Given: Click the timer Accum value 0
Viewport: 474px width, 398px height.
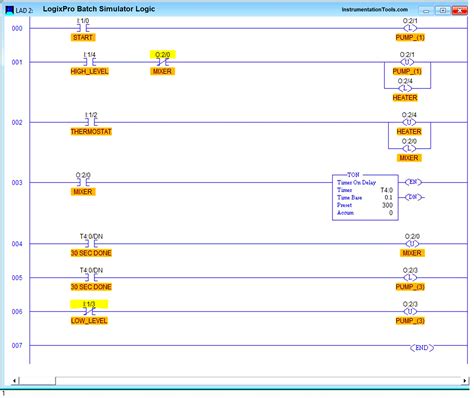Looking at the screenshot, I should pyautogui.click(x=391, y=213).
